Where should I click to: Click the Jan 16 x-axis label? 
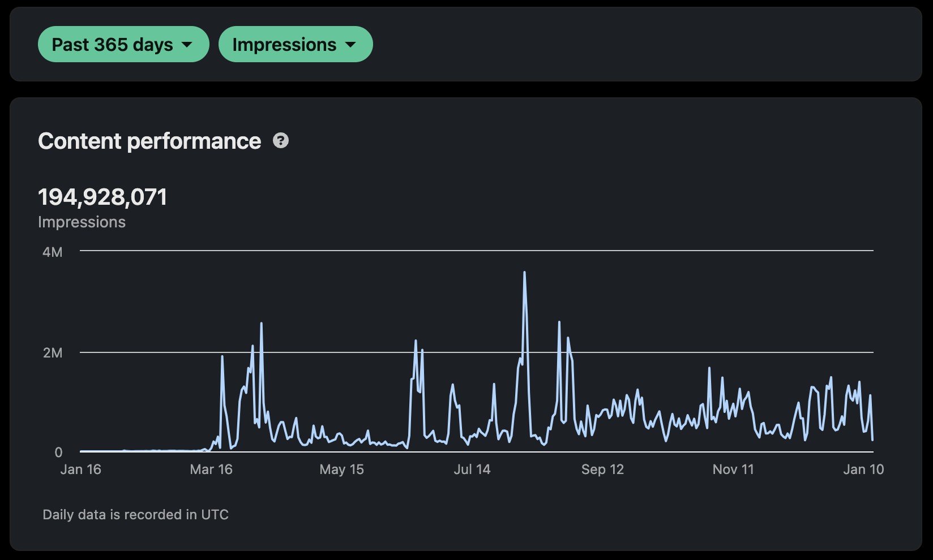click(80, 469)
